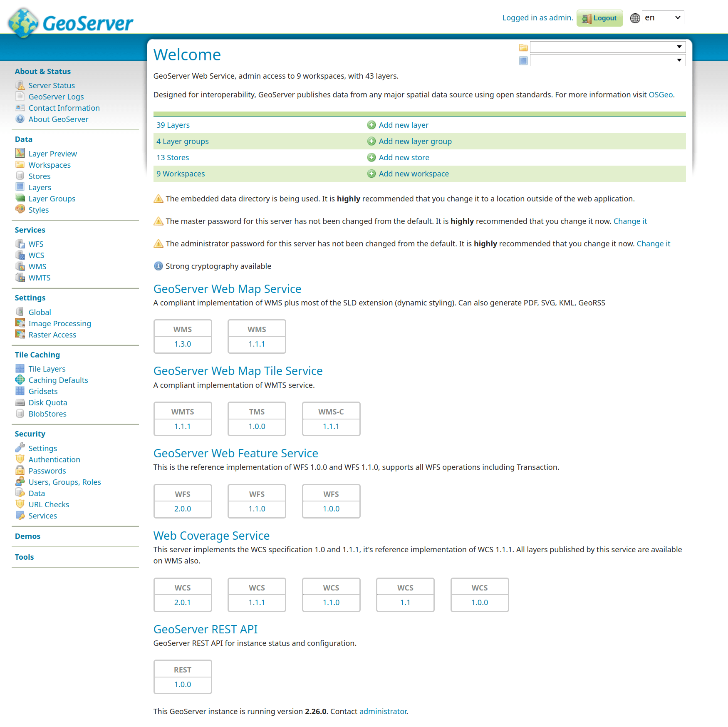Open WCS 2.0.1 capabilities
The width and height of the screenshot is (728, 727).
pyautogui.click(x=183, y=602)
